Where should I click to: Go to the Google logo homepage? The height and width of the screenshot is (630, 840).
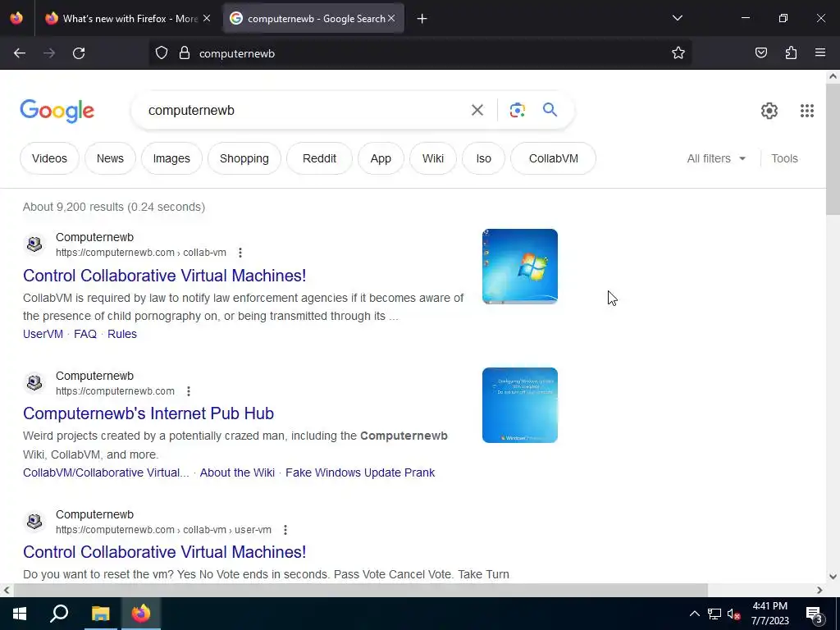tap(57, 111)
